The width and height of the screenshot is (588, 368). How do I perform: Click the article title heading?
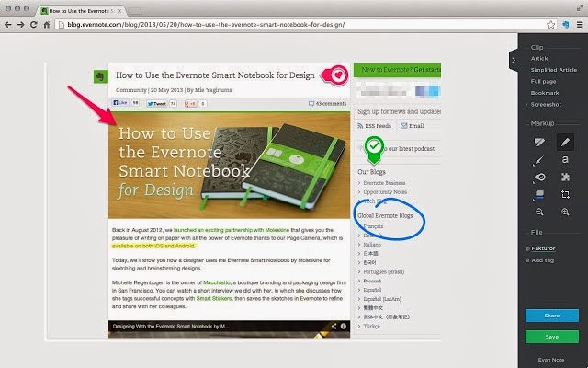pyautogui.click(x=215, y=75)
